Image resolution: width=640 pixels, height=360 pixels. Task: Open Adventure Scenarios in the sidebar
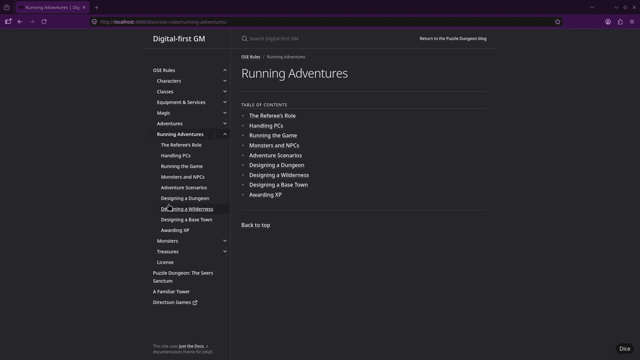coord(184,187)
